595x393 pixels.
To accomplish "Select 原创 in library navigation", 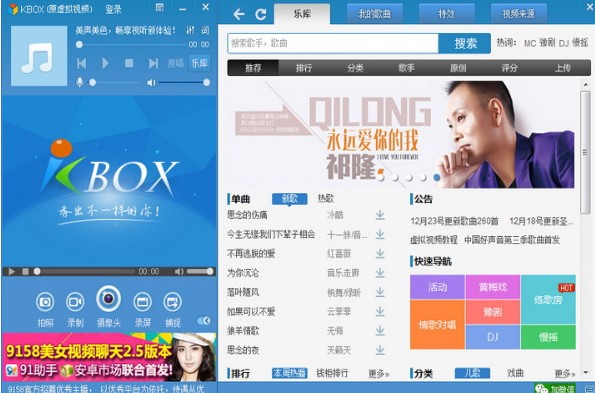I will coord(458,68).
